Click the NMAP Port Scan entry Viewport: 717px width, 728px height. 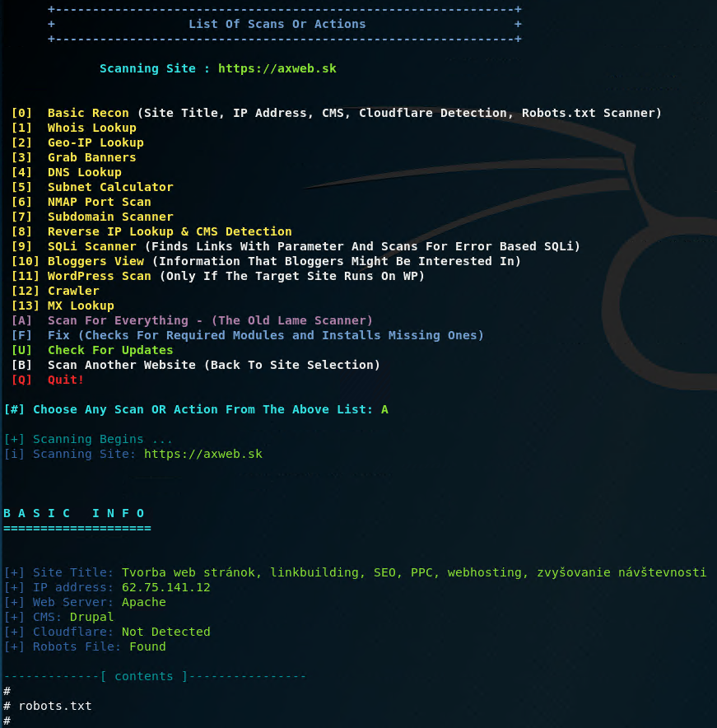(x=99, y=202)
